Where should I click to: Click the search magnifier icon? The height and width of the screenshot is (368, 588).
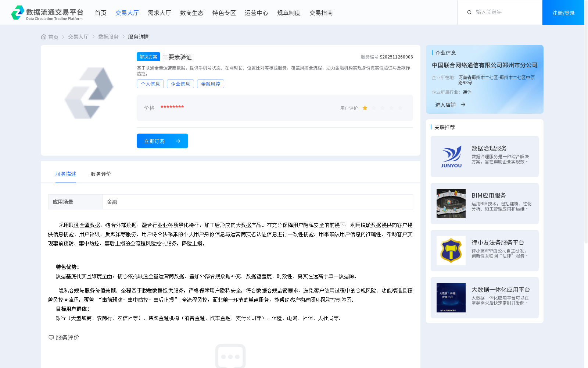[469, 13]
